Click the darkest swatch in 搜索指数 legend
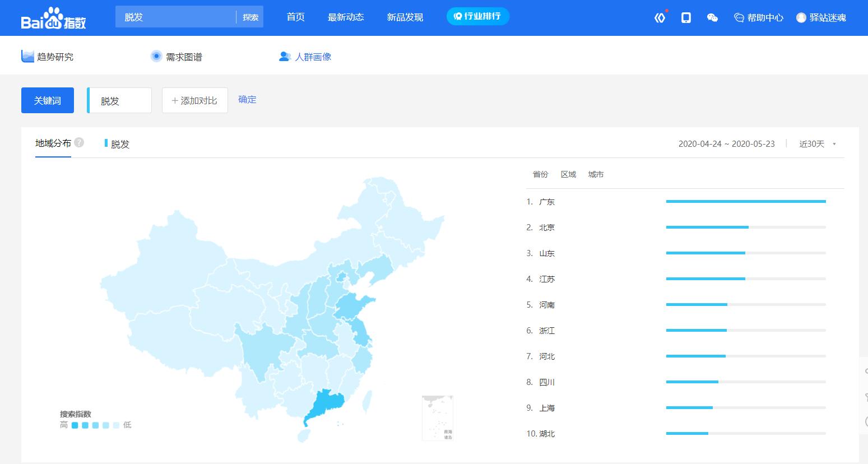Image resolution: width=868 pixels, height=464 pixels. point(75,425)
